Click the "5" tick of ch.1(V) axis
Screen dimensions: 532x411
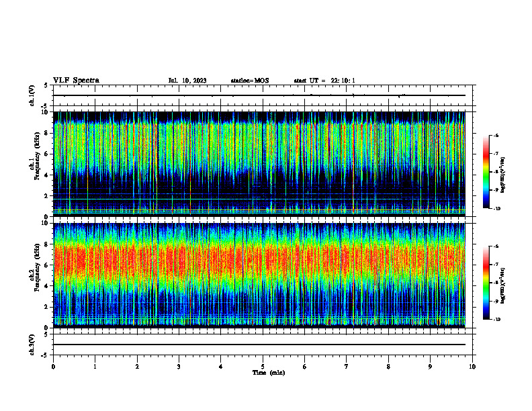point(47,85)
